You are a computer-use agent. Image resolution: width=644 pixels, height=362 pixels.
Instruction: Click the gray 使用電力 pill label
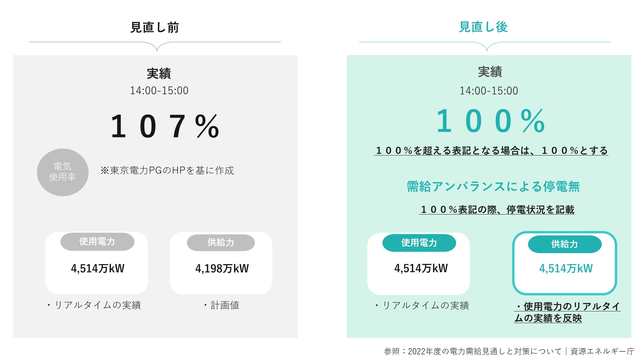click(97, 242)
